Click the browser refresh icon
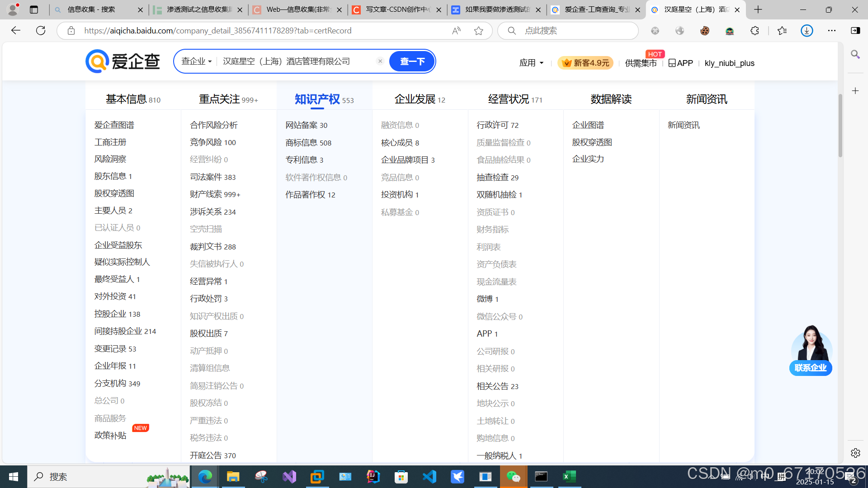 point(41,30)
